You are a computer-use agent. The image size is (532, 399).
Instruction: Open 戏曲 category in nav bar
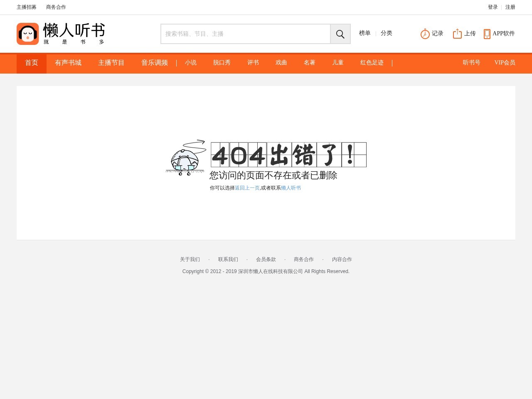tap(281, 63)
